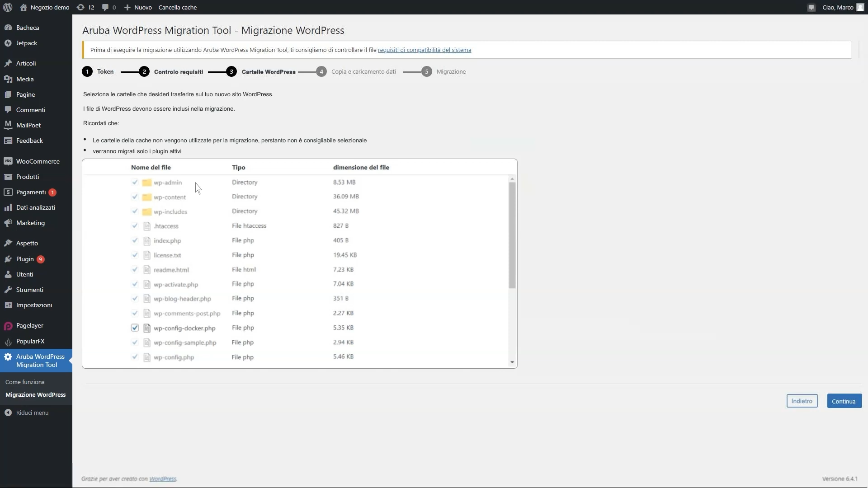
Task: Open requisiti di compatibilità del sistema link
Action: (x=424, y=50)
